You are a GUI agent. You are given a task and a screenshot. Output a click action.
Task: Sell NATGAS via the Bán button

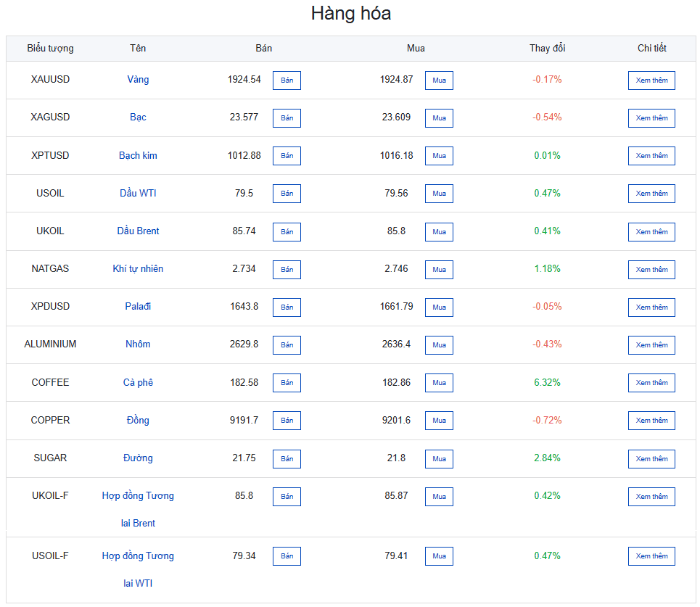click(287, 270)
